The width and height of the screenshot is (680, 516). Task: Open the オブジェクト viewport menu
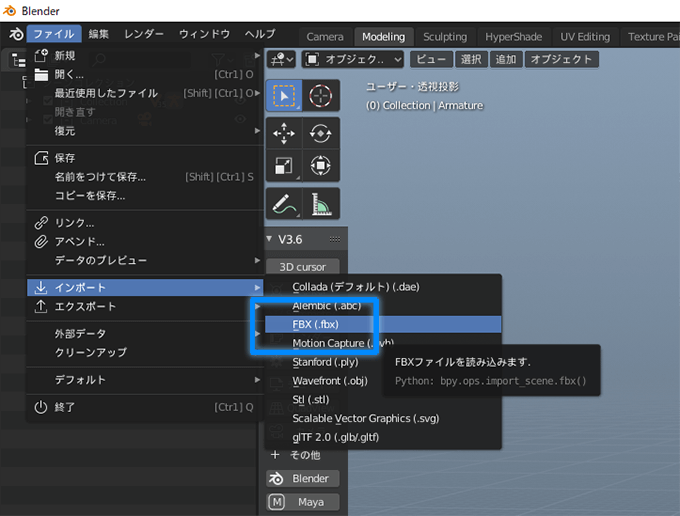click(562, 59)
